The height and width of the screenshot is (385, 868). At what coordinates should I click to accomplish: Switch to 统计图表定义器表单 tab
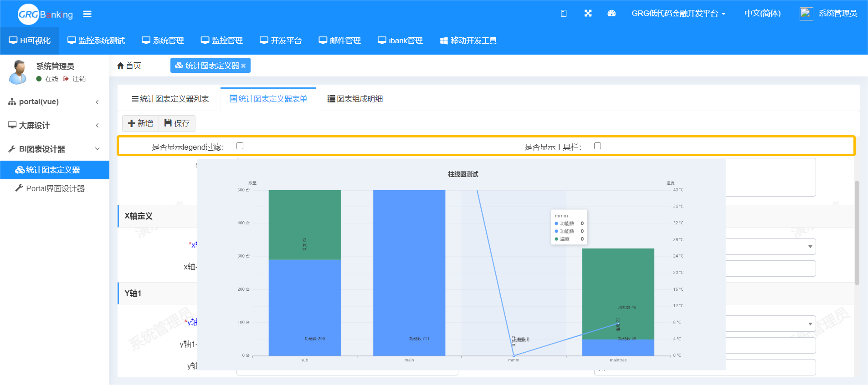point(268,99)
